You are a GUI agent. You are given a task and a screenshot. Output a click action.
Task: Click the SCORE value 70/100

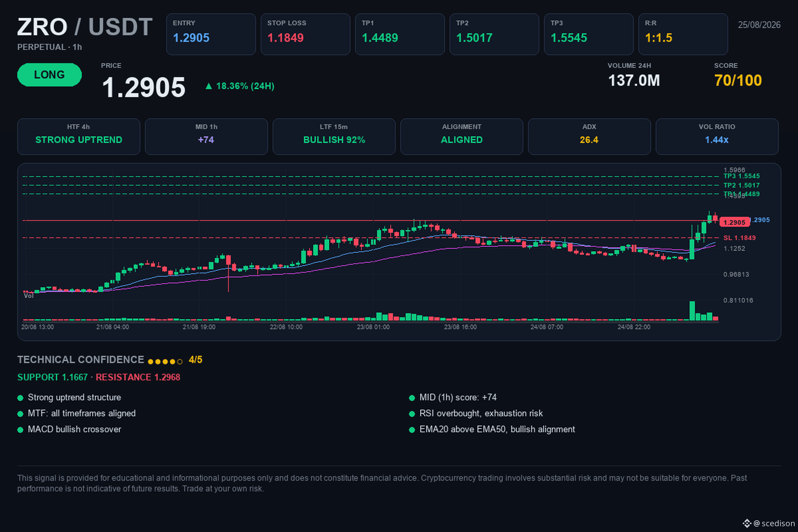[738, 81]
